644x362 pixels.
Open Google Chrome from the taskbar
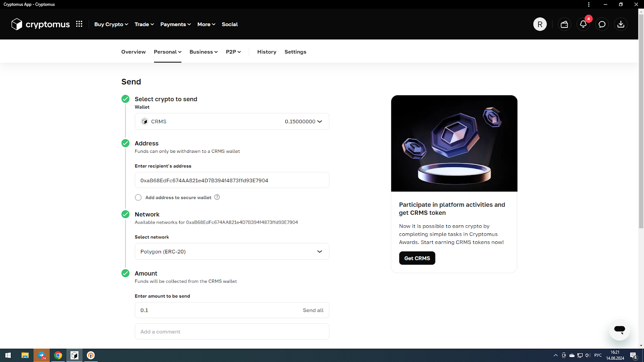[x=58, y=355]
